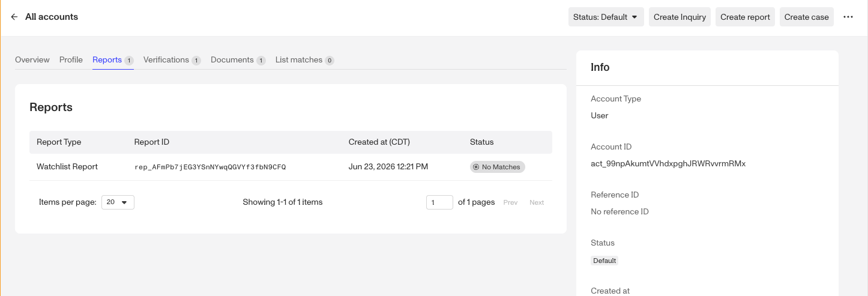The width and height of the screenshot is (868, 296).
Task: Click the back arrow beside All accounts
Action: coord(14,17)
